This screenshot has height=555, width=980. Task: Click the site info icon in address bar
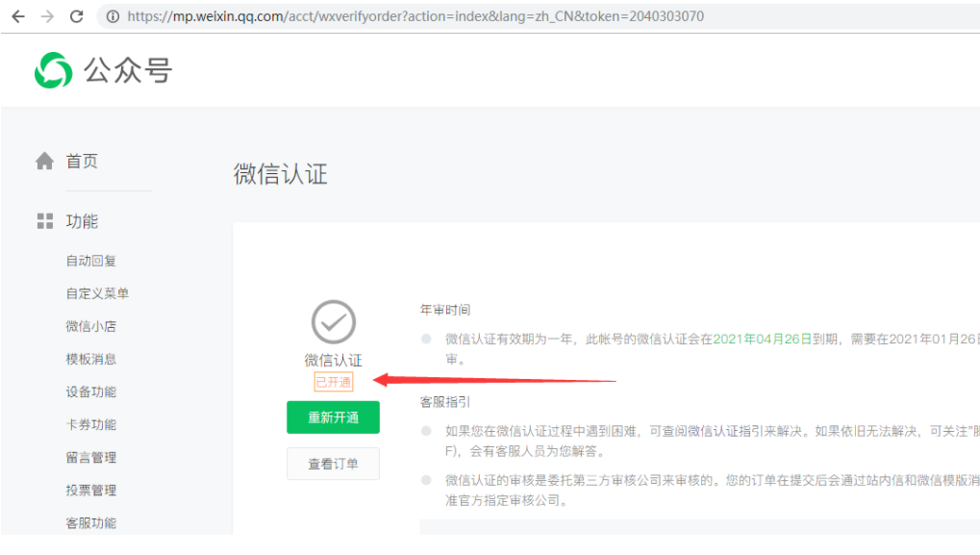113,16
